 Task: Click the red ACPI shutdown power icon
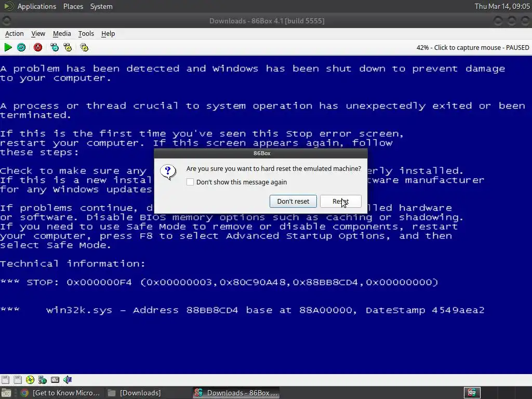tap(37, 47)
